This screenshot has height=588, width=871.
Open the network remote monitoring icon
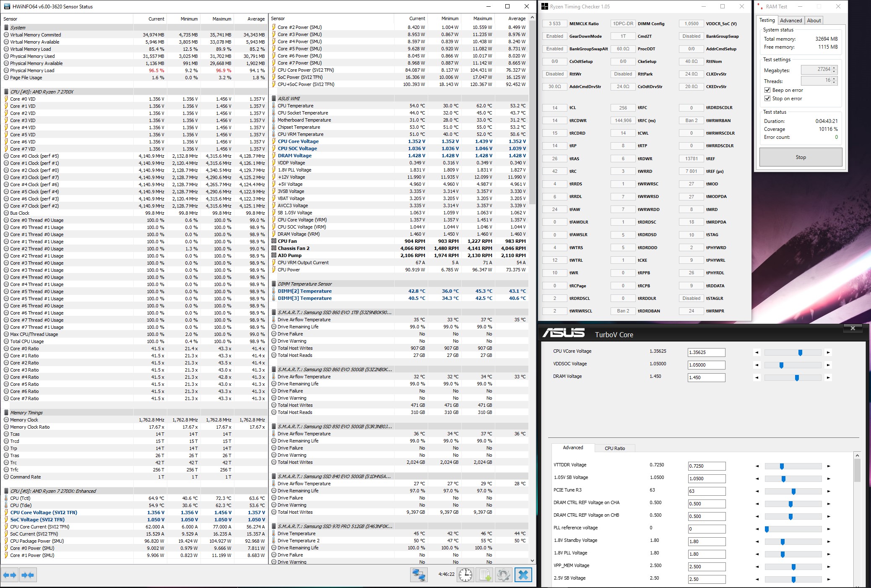coord(418,575)
